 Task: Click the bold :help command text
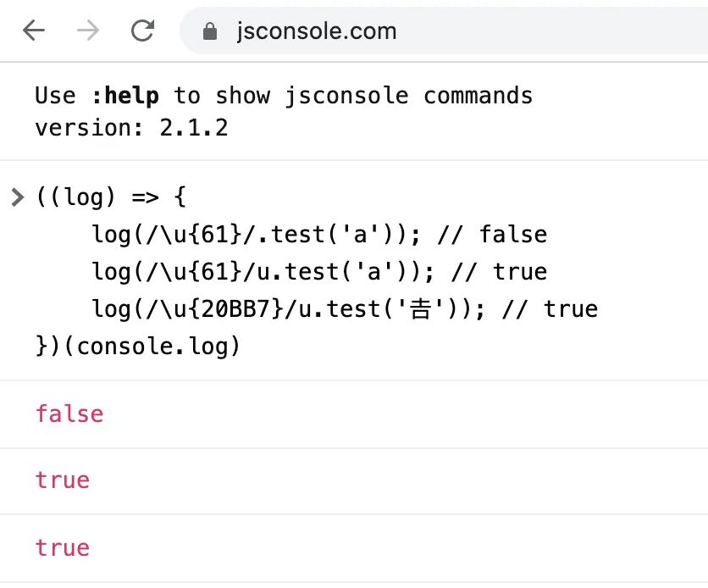point(125,96)
